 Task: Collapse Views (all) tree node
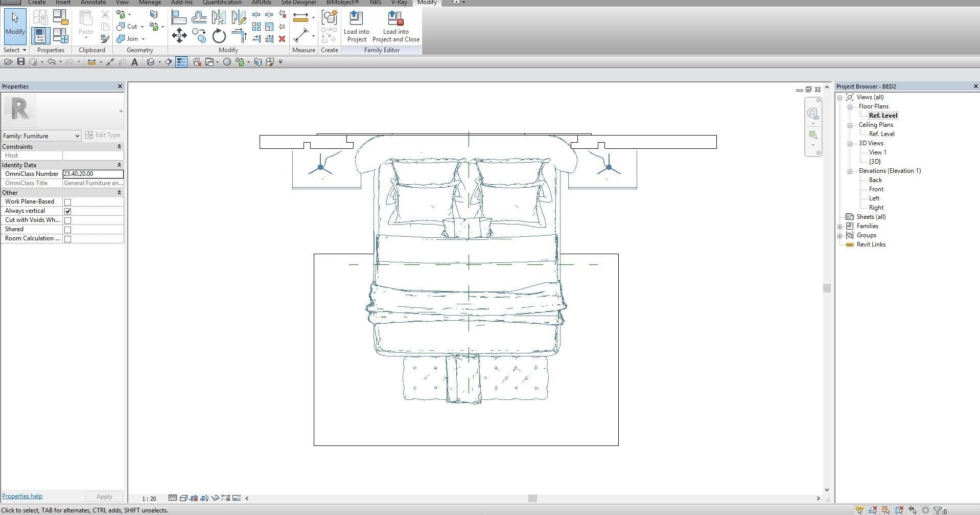click(839, 98)
